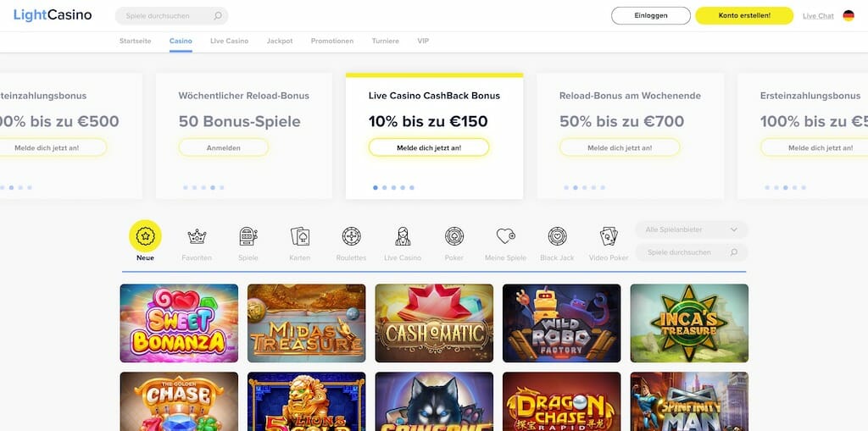The image size is (868, 431).
Task: Click the Konto erstellen button
Action: (x=744, y=15)
